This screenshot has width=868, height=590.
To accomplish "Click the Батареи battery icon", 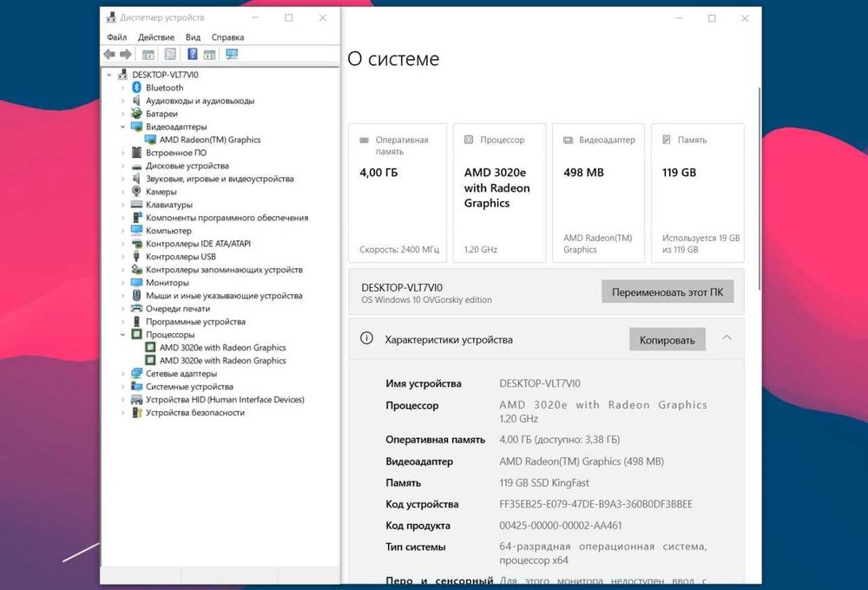I will [x=137, y=114].
